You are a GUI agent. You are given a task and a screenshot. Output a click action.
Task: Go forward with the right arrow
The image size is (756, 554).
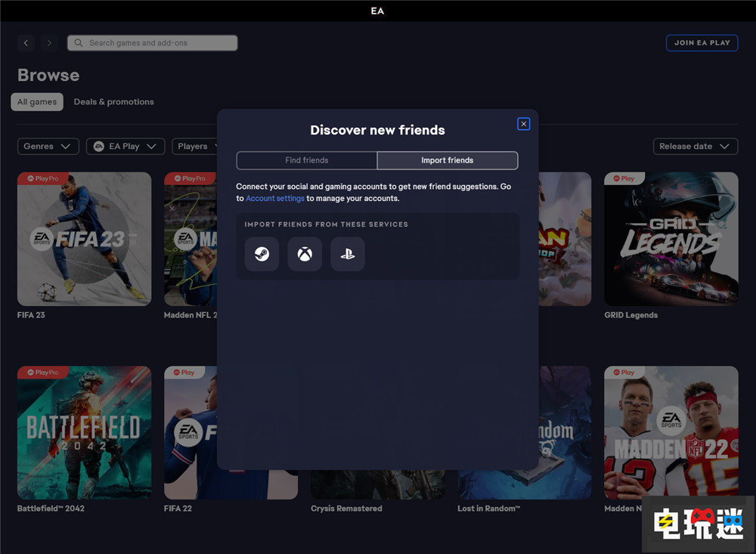click(49, 43)
